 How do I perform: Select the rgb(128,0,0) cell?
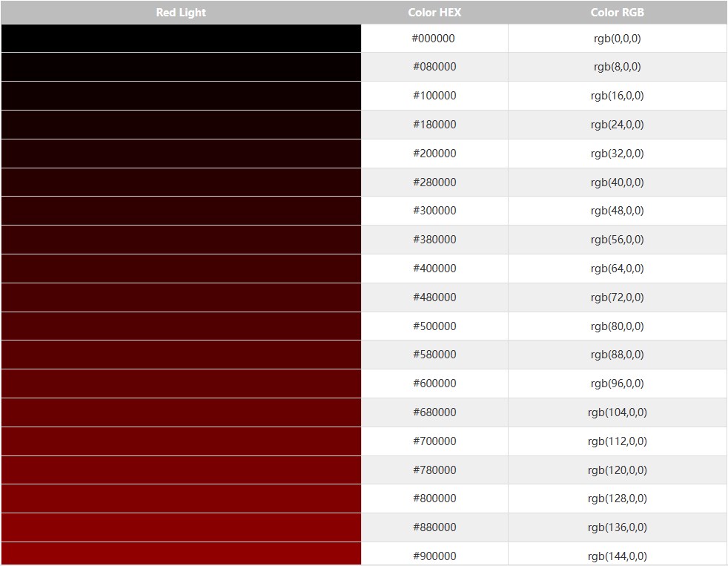618,498
